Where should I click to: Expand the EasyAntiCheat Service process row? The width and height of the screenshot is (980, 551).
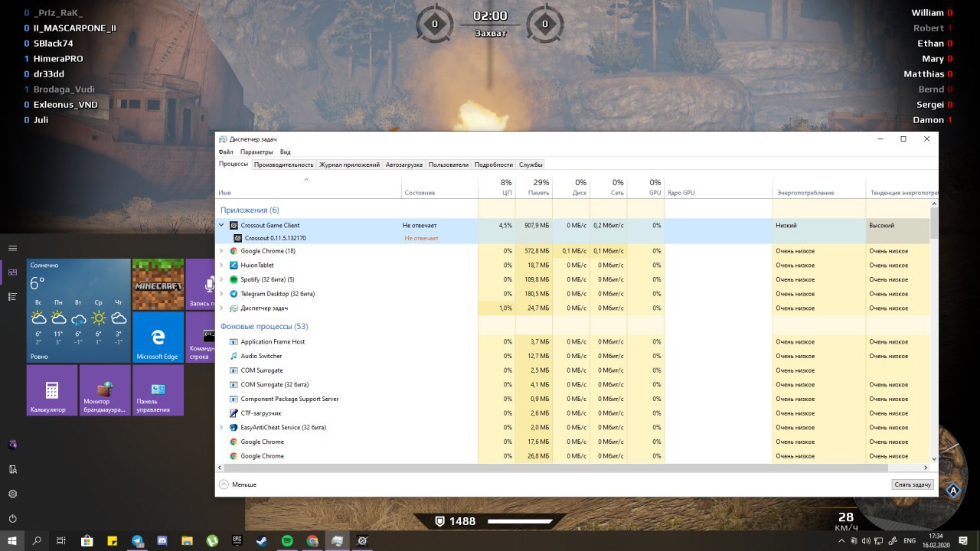(222, 427)
